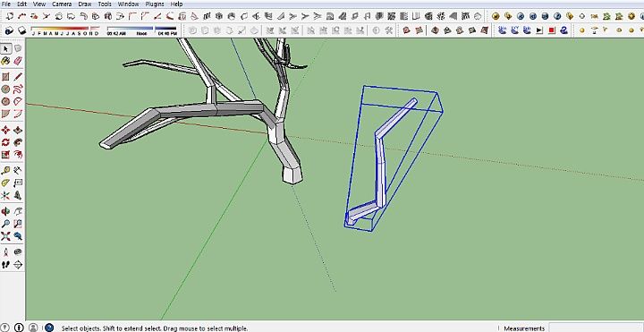The width and height of the screenshot is (644, 332).
Task: Open the Edit menu
Action: coord(21,4)
